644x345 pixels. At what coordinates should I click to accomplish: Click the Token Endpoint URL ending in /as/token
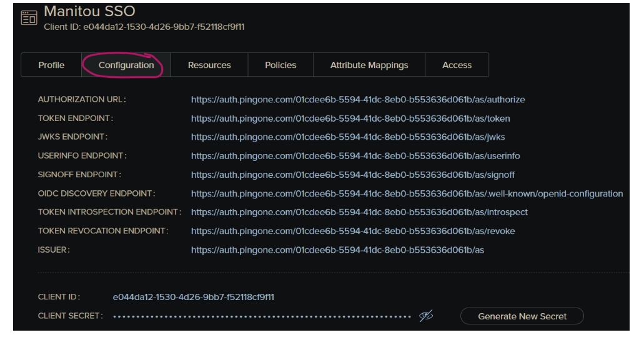point(350,119)
